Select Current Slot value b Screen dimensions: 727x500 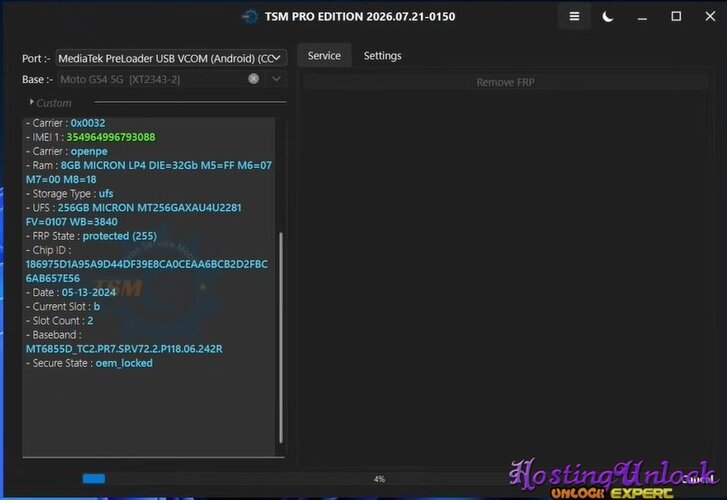[96, 307]
